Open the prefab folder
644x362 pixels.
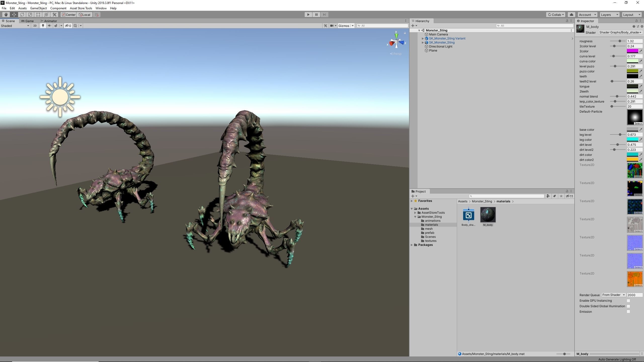click(429, 233)
